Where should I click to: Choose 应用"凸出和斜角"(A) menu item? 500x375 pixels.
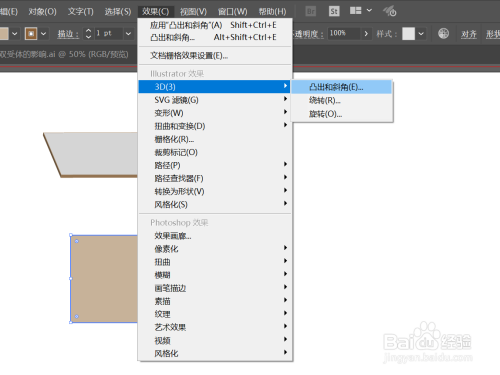[215, 25]
